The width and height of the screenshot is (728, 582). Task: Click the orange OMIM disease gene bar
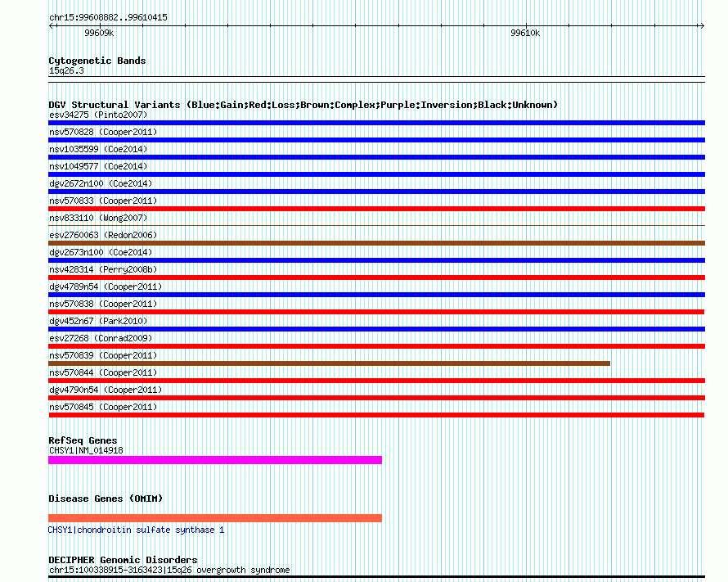tap(215, 518)
